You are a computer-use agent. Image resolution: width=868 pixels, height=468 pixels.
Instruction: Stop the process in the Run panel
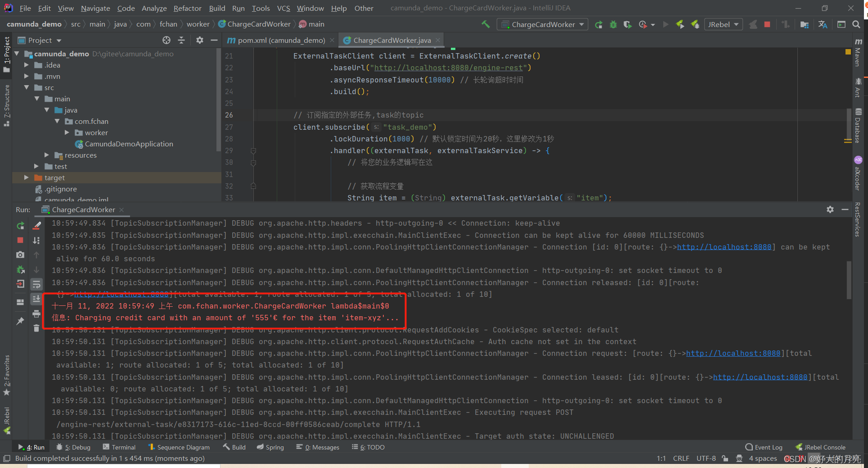point(20,240)
